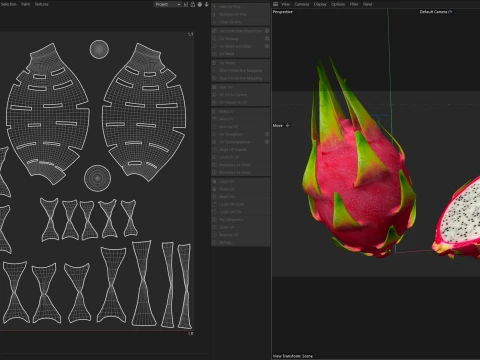Open the Project dropdown
The height and width of the screenshot is (360, 480).
pyautogui.click(x=167, y=4)
